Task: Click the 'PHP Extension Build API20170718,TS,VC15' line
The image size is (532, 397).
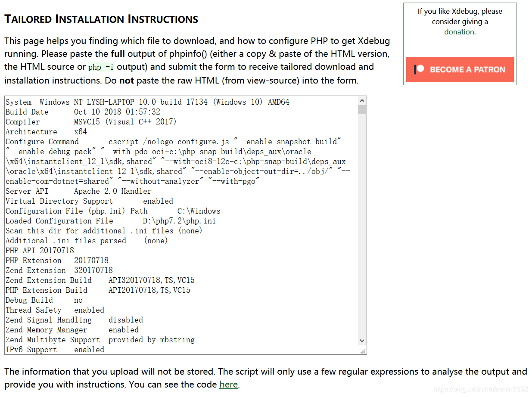Action: pos(98,290)
